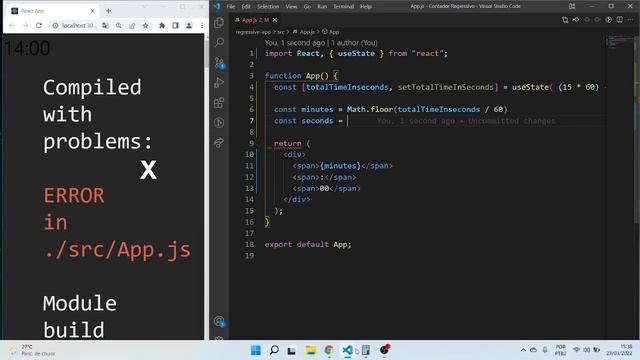Open the Chrome three-dot menu

(x=202, y=25)
